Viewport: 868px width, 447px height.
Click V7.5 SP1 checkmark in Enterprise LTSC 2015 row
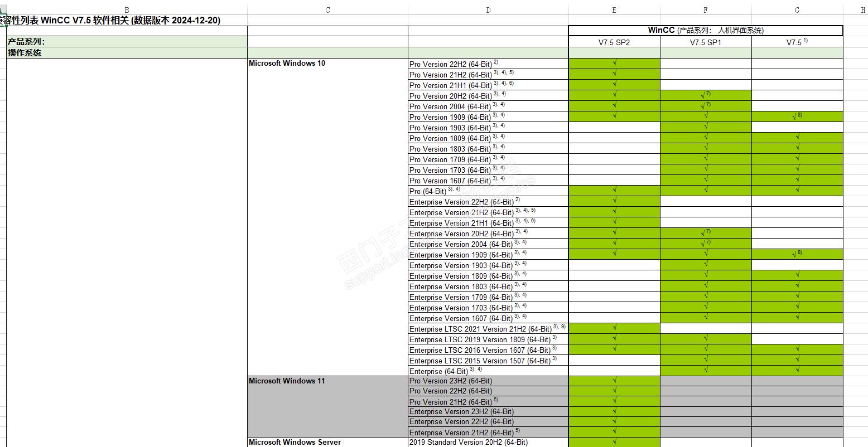point(706,360)
